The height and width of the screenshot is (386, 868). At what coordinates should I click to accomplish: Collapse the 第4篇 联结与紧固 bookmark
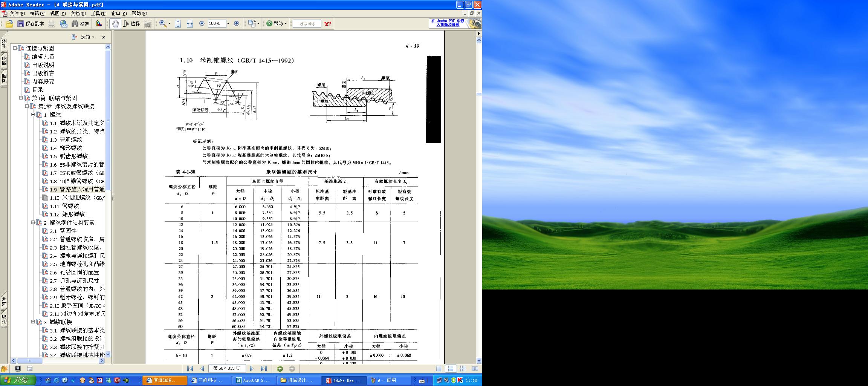point(21,98)
